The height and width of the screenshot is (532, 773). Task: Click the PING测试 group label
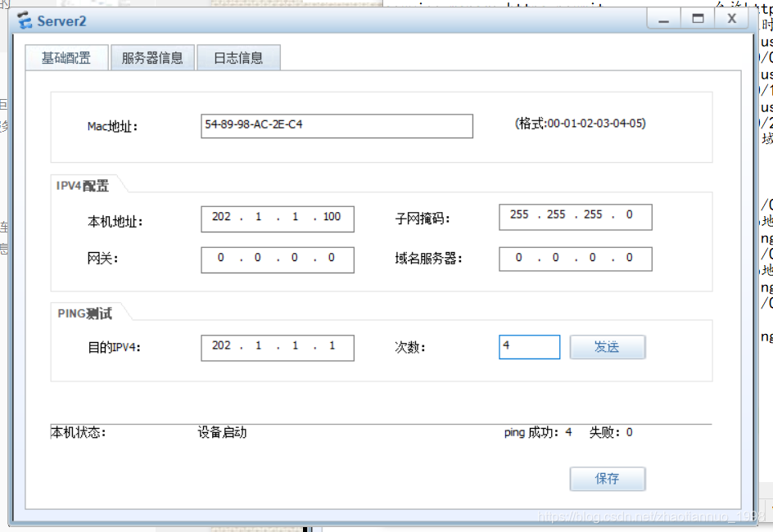coord(85,313)
